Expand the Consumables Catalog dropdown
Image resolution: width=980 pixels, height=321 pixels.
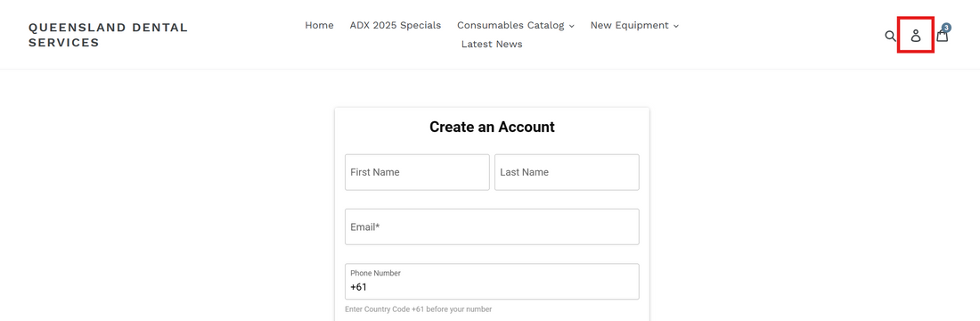pyautogui.click(x=516, y=25)
